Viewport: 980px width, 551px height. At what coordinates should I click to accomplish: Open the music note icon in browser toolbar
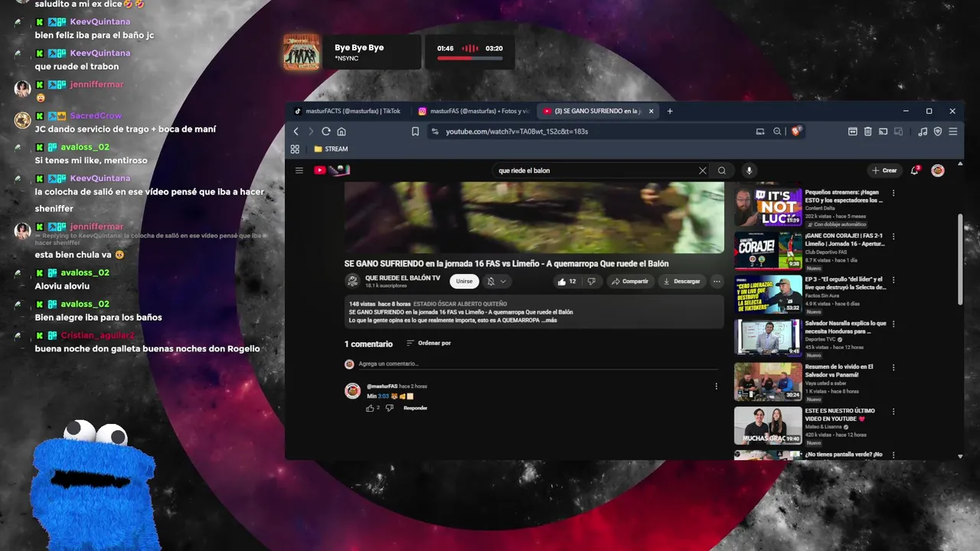point(923,132)
